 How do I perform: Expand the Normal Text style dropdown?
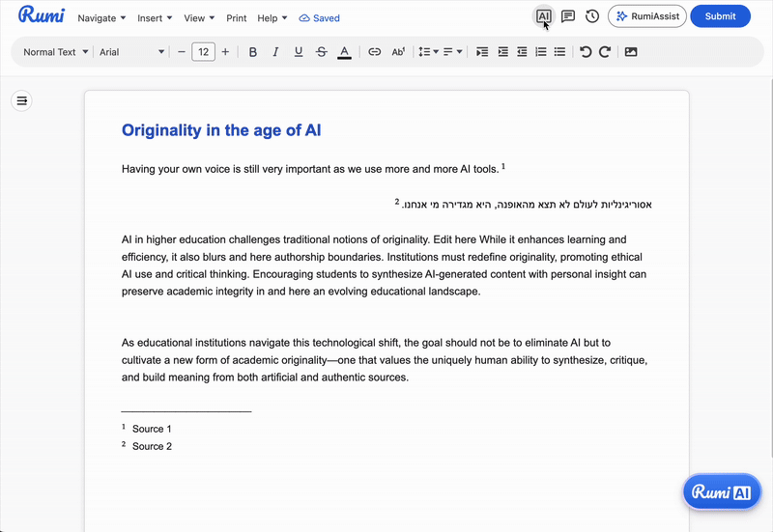tap(55, 52)
